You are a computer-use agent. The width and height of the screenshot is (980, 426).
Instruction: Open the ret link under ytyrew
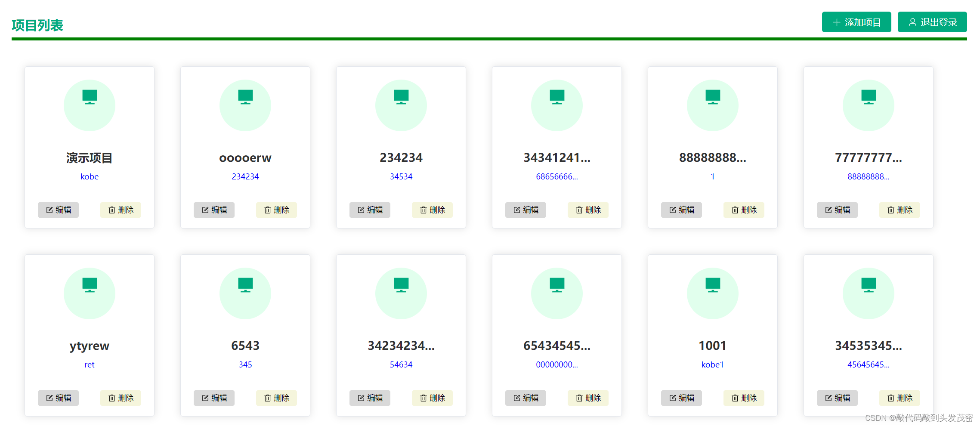[x=89, y=364]
